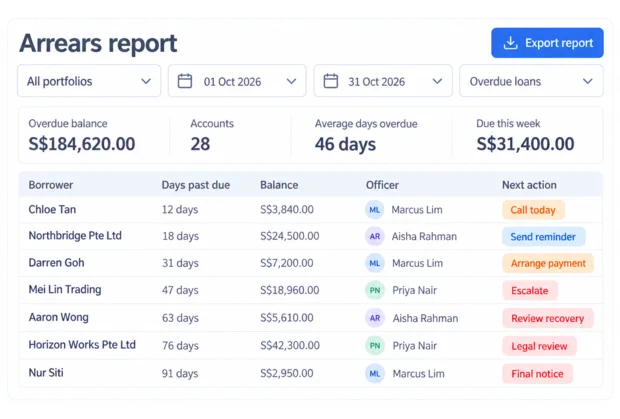The width and height of the screenshot is (620, 419).
Task: Open borrower Mei Lin Trading
Action: coord(65,290)
